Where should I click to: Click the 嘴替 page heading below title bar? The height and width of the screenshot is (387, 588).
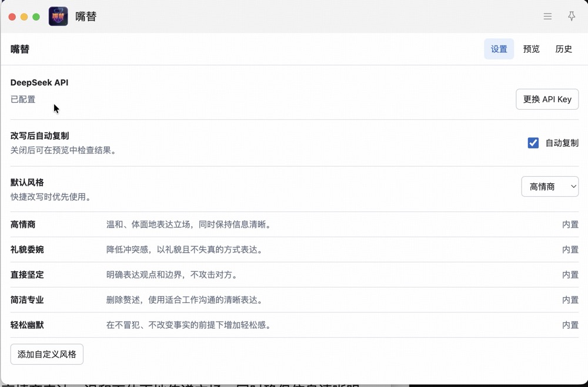tap(20, 49)
